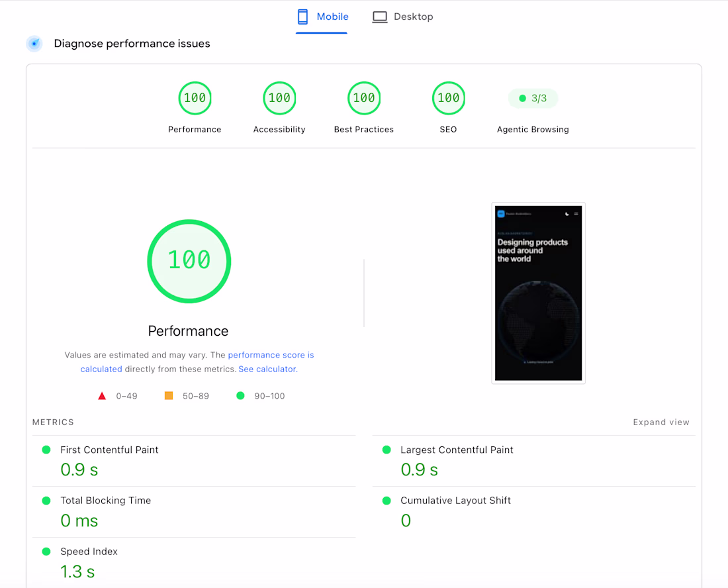Screen dimensions: 728x588
Task: Click the Largest Contentful Paint green dot
Action: click(x=387, y=450)
